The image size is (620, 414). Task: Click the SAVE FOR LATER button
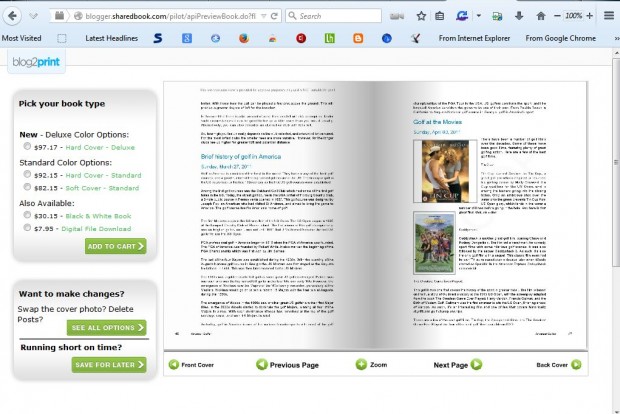[109, 365]
